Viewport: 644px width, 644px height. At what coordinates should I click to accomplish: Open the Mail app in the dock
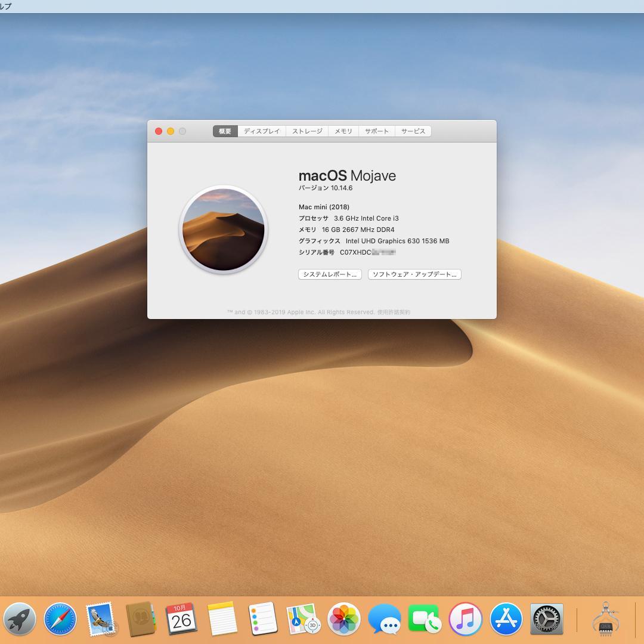[100, 619]
